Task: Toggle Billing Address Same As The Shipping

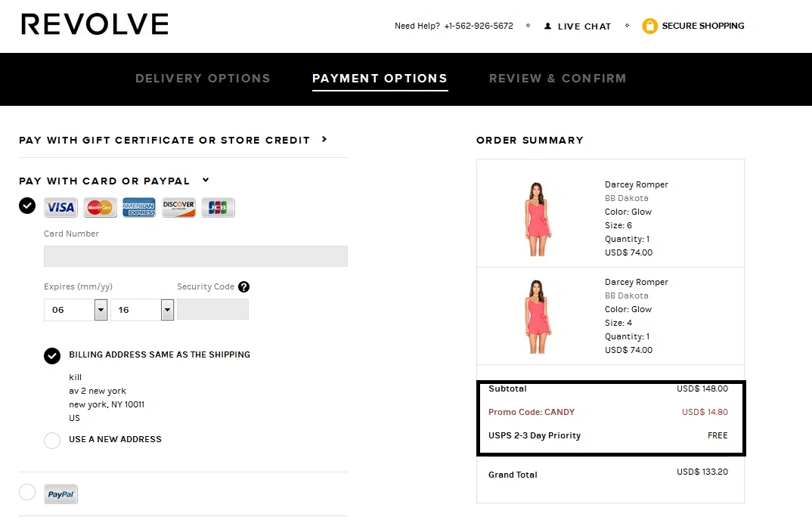Action: click(x=52, y=356)
